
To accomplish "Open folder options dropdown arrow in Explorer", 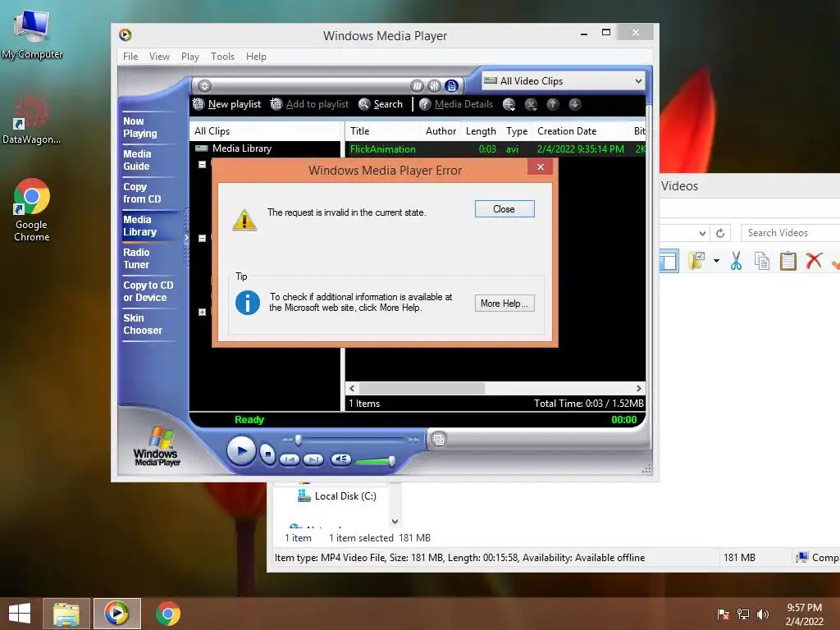I will (x=716, y=261).
